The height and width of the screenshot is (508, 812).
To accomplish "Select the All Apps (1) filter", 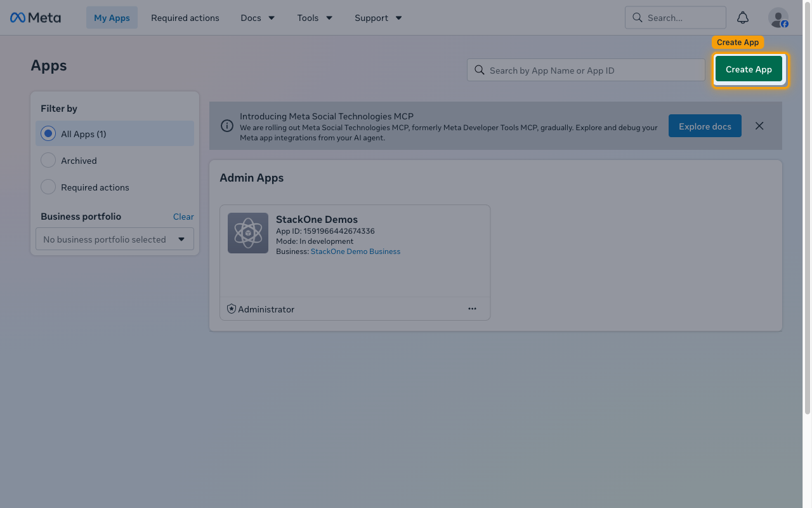I will tap(115, 134).
